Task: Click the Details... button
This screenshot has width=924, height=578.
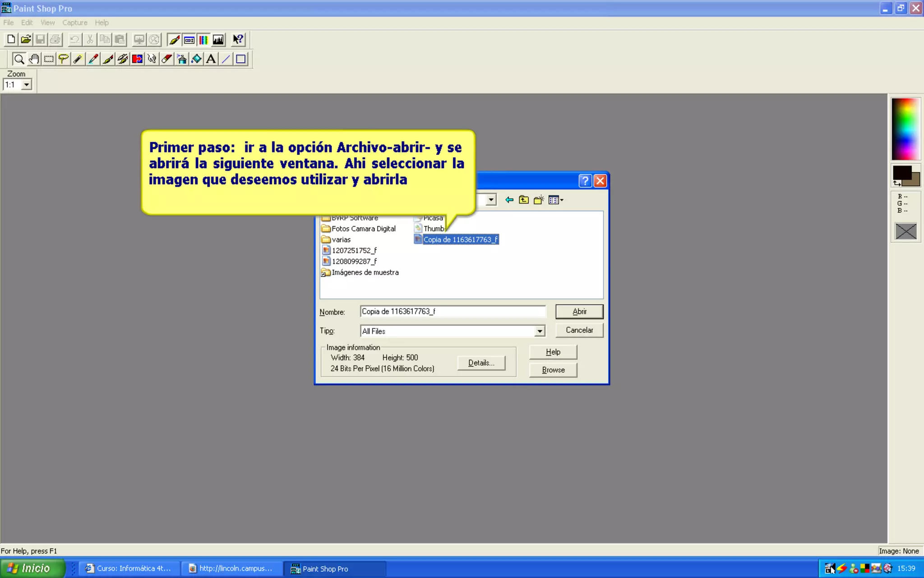Action: point(481,363)
